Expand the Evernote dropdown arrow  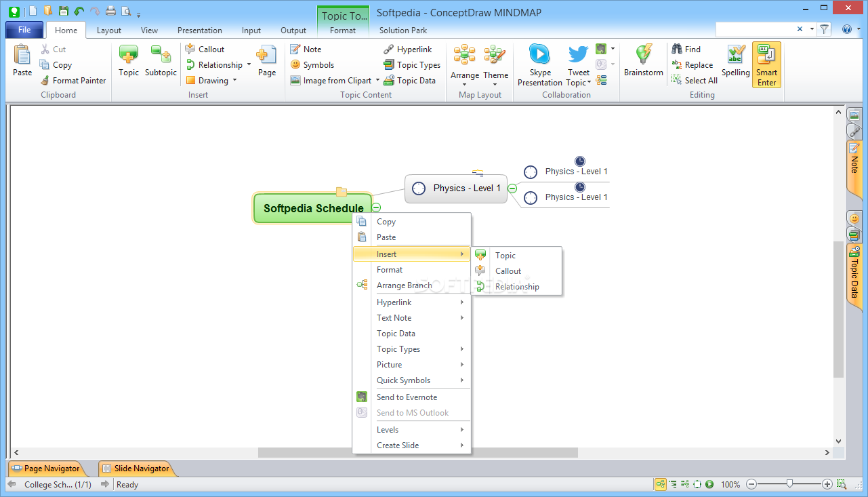(613, 49)
